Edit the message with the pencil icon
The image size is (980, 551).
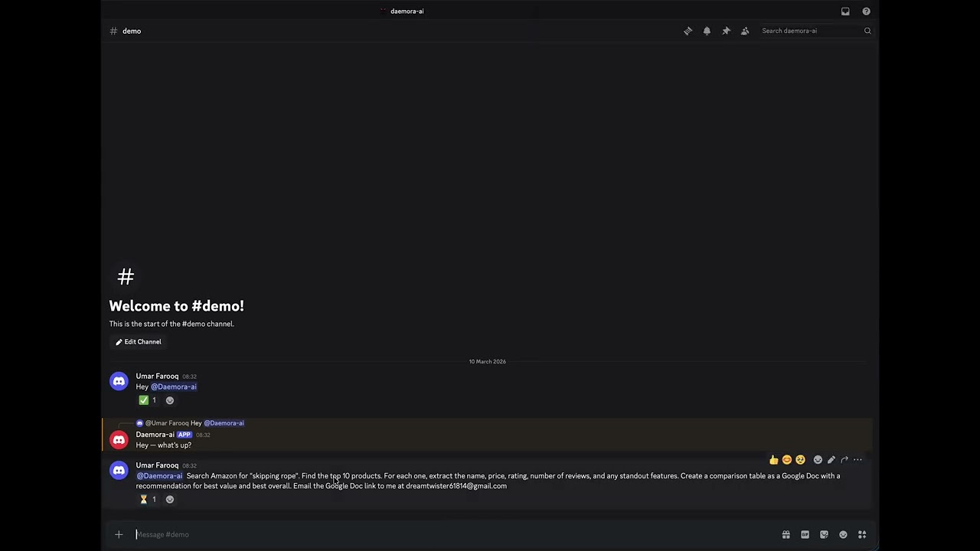831,460
